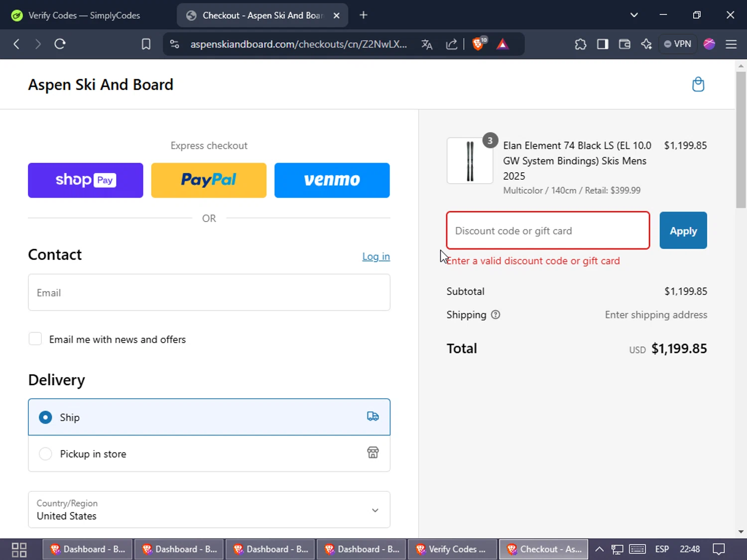Click the VPN button in toolbar
This screenshot has width=747, height=560.
pos(678,44)
